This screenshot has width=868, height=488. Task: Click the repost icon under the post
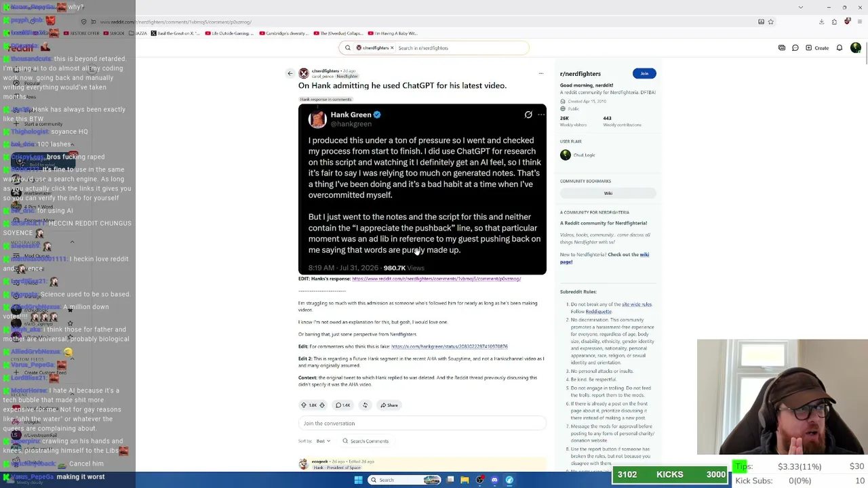365,405
